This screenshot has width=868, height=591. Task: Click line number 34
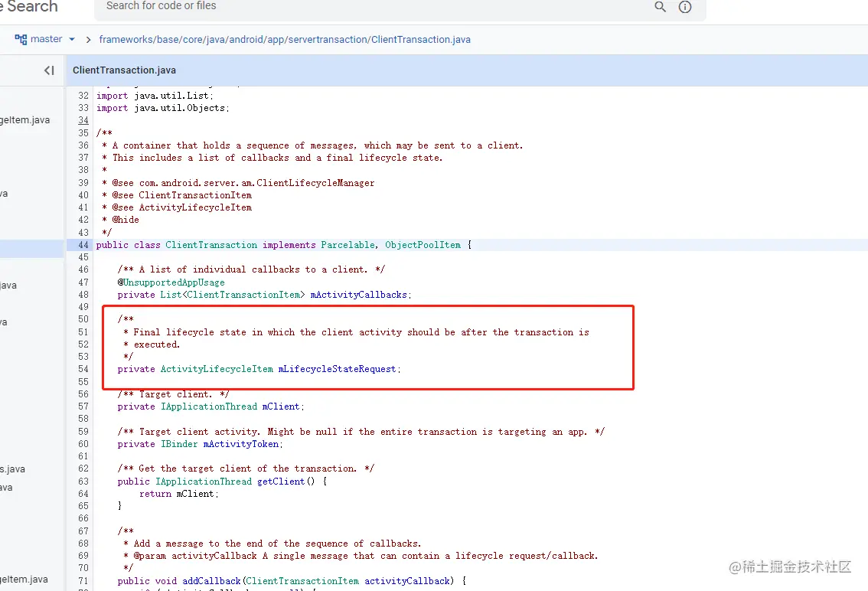83,120
